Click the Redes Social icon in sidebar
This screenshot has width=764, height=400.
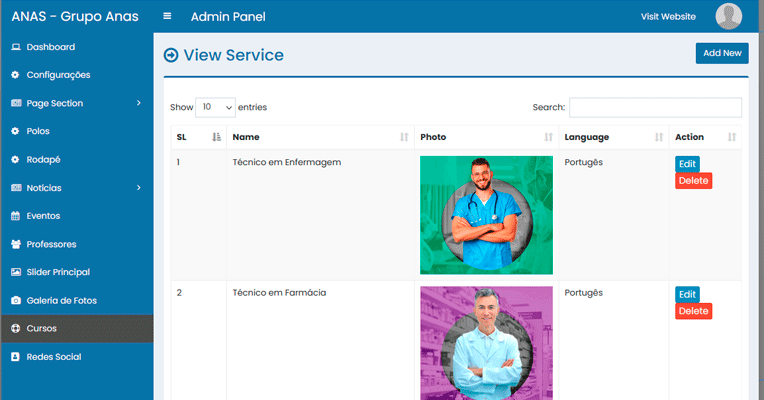[x=15, y=357]
